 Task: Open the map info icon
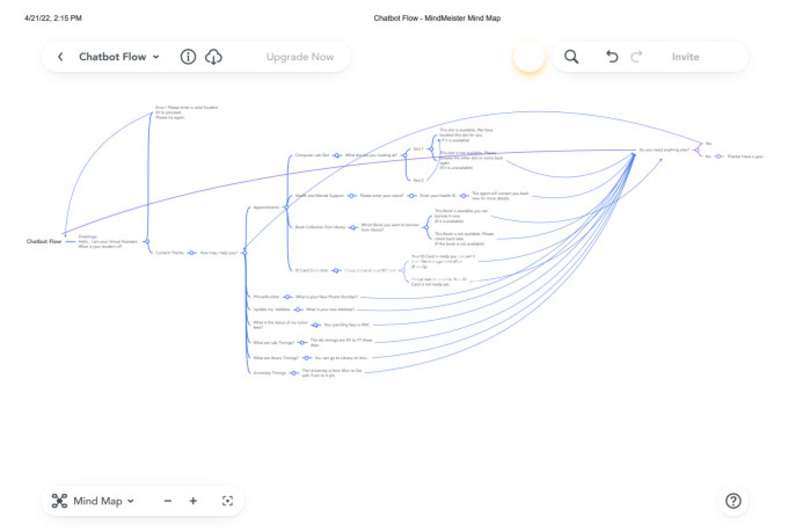pos(188,57)
